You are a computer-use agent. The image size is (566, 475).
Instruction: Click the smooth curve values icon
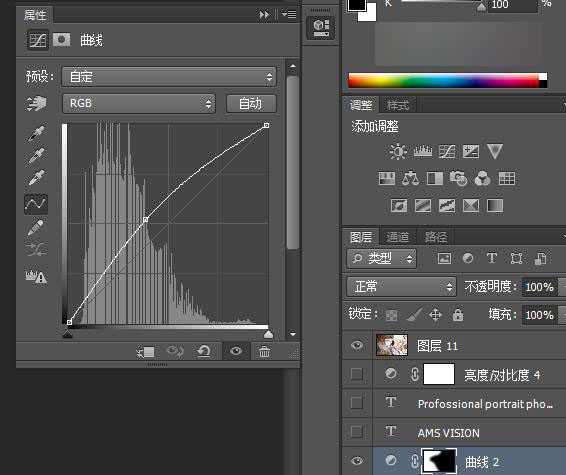(36, 249)
